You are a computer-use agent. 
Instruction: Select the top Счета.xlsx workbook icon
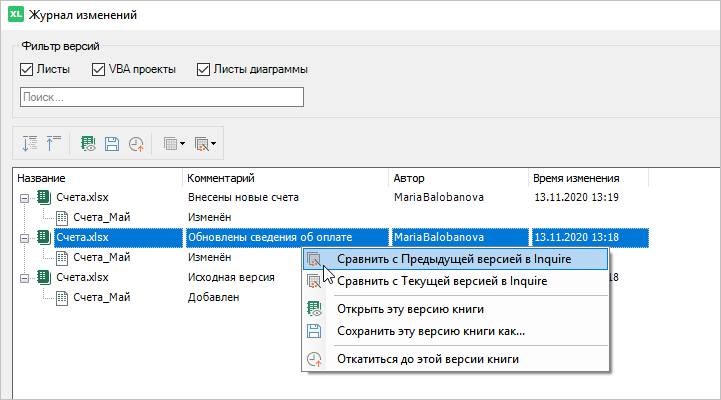pyautogui.click(x=44, y=198)
